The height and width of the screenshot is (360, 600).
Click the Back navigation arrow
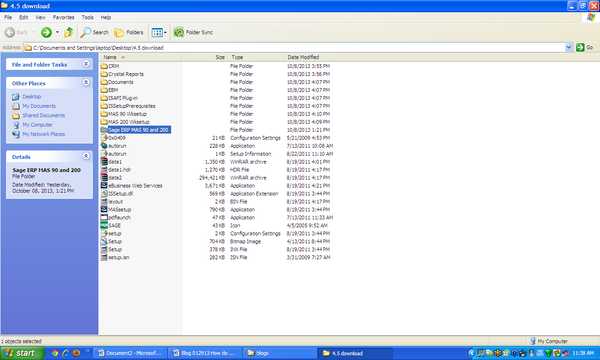tap(10, 33)
